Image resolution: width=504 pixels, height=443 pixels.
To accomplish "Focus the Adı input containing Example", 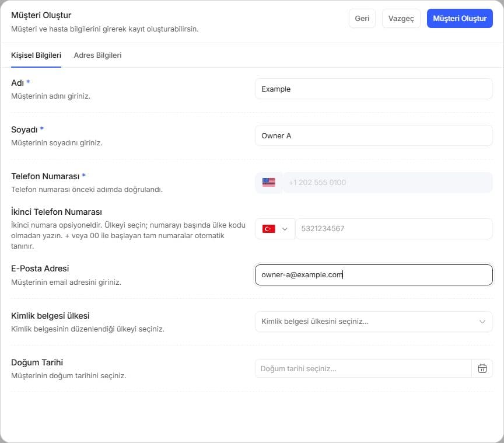I will [373, 89].
